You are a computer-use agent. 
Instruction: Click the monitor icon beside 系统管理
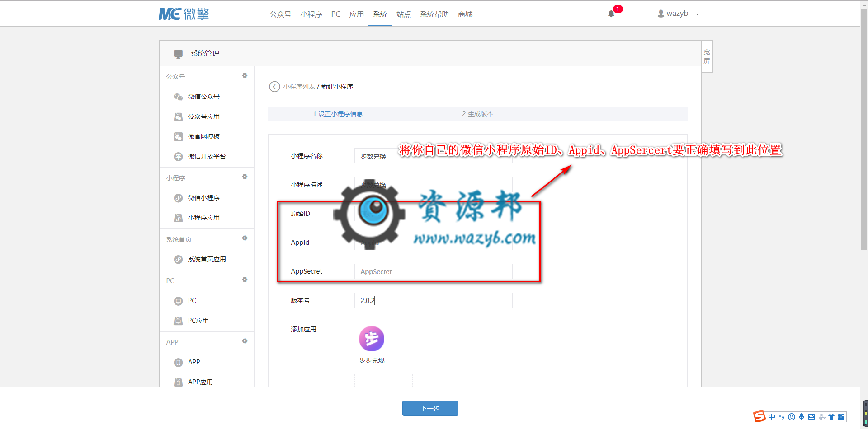pos(178,54)
